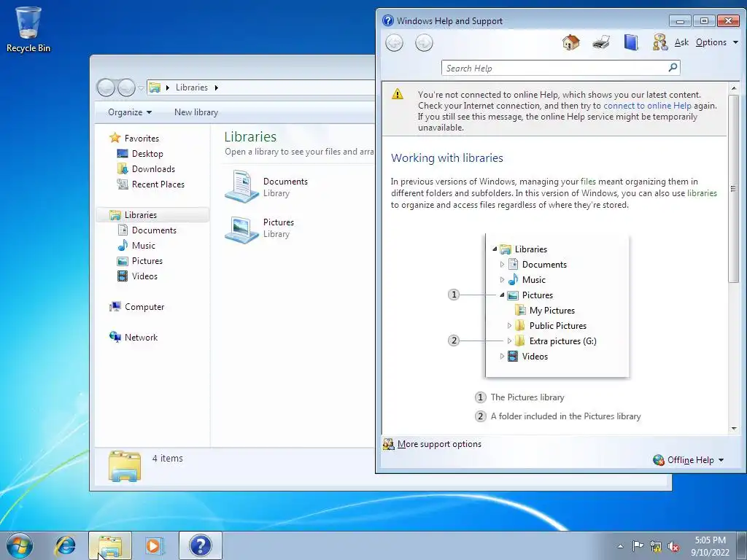
Task: Click Explorer back navigation button
Action: [x=106, y=87]
